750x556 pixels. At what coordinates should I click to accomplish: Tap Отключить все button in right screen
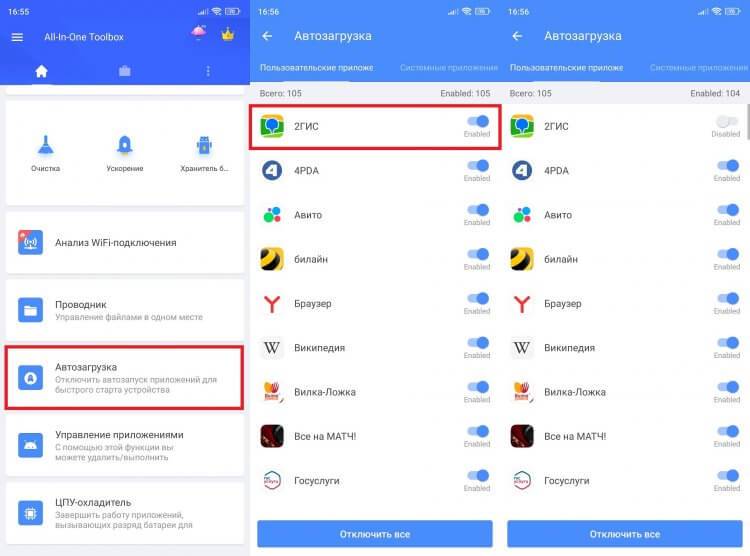click(625, 534)
